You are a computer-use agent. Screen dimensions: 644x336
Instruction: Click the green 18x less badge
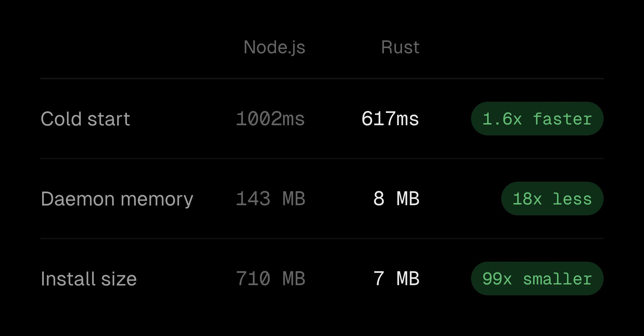tap(552, 199)
